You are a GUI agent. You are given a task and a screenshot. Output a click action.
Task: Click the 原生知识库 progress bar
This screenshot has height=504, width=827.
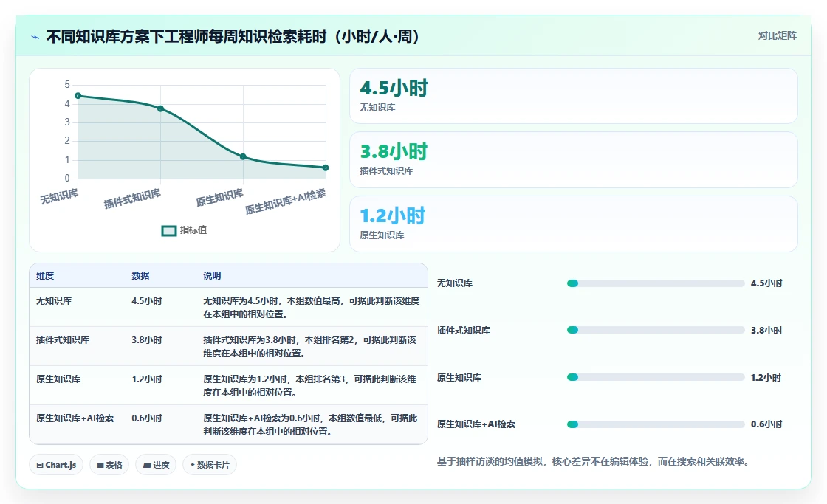(x=656, y=377)
